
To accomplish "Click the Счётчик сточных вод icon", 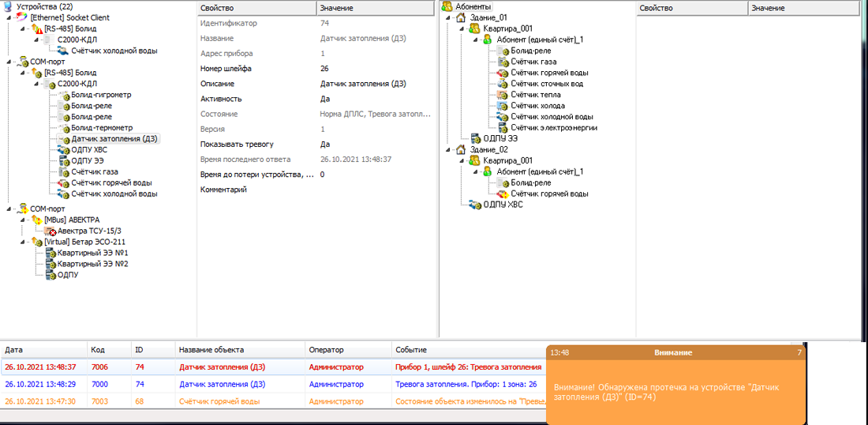I will (502, 84).
